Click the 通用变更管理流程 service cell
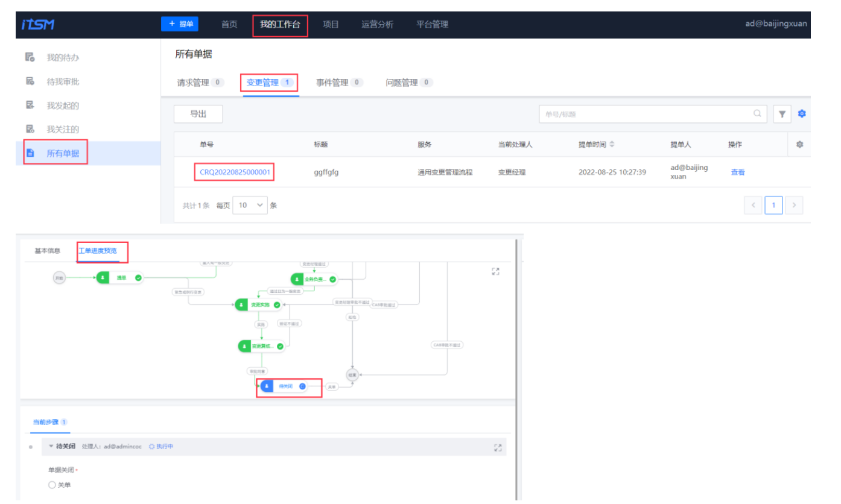 (x=445, y=172)
